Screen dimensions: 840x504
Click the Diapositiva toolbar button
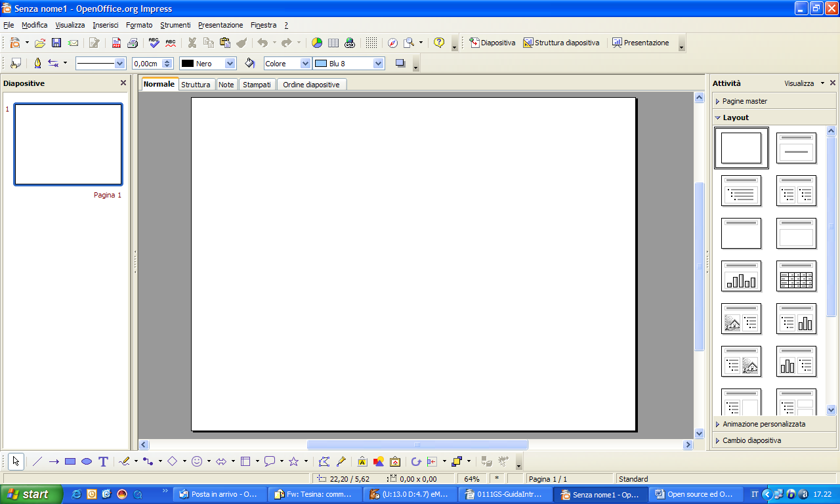(x=493, y=43)
